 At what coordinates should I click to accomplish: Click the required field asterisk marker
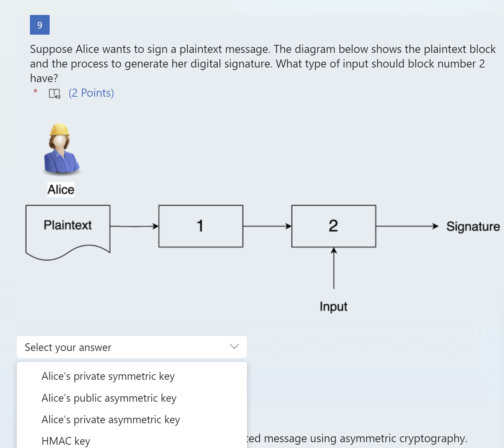click(35, 92)
